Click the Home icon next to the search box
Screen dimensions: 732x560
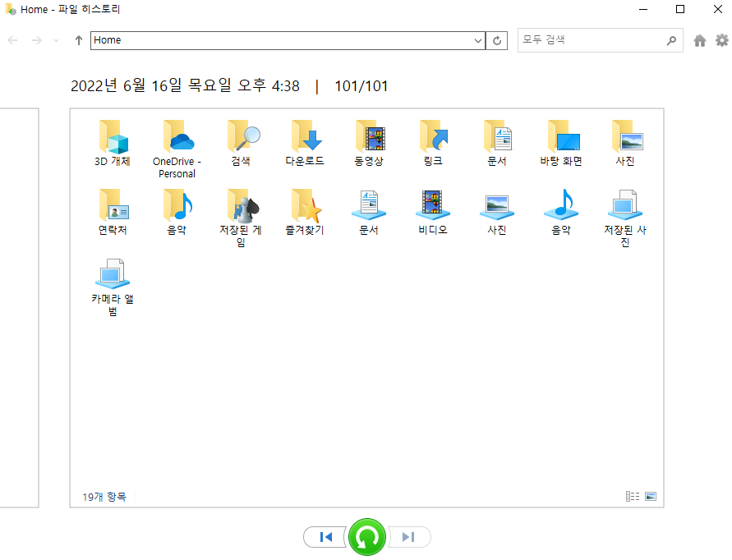(x=698, y=39)
